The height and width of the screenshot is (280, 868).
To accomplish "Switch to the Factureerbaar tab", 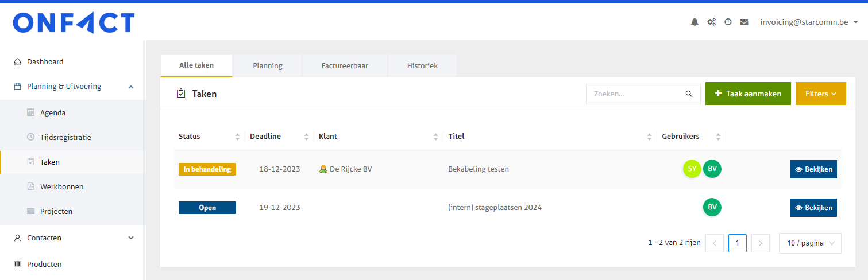I will point(345,65).
